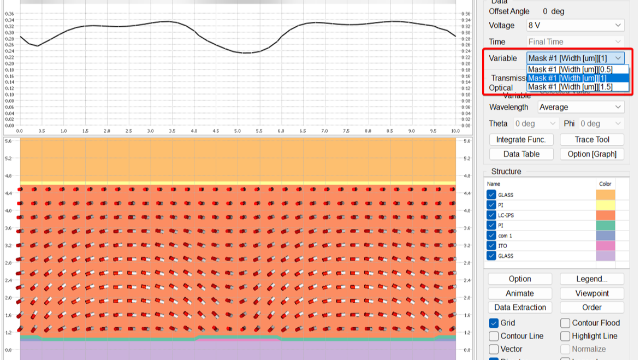Click green color swatch for second PI
640x360 pixels.
pos(605,225)
